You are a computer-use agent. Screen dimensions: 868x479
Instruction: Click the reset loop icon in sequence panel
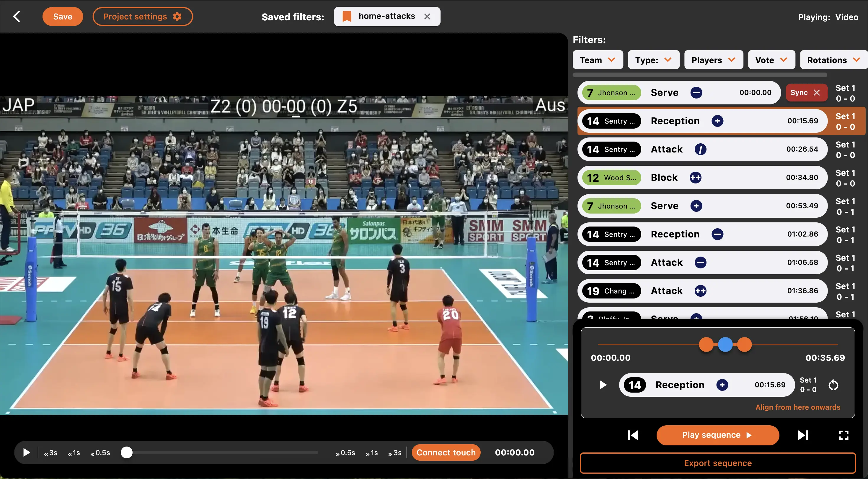833,385
